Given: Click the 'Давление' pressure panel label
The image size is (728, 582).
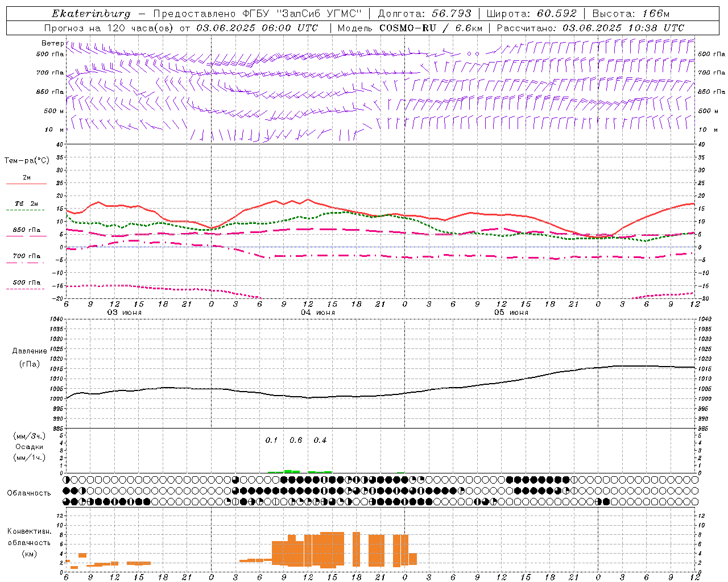Looking at the screenshot, I should coord(30,351).
